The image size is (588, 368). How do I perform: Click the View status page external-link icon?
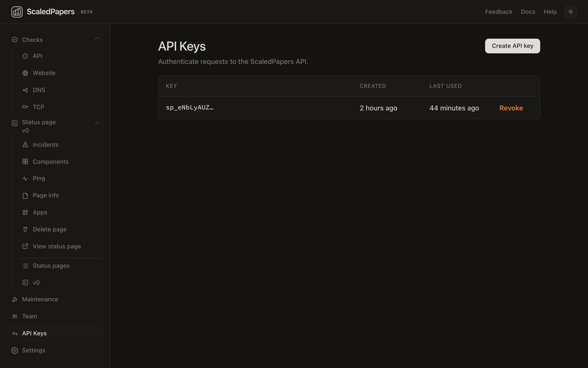(x=25, y=246)
